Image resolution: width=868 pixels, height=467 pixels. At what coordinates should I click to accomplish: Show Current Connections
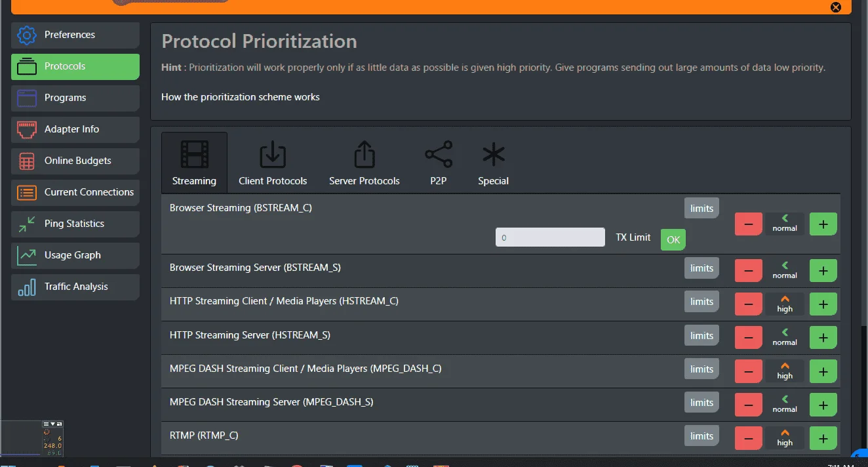tap(75, 192)
